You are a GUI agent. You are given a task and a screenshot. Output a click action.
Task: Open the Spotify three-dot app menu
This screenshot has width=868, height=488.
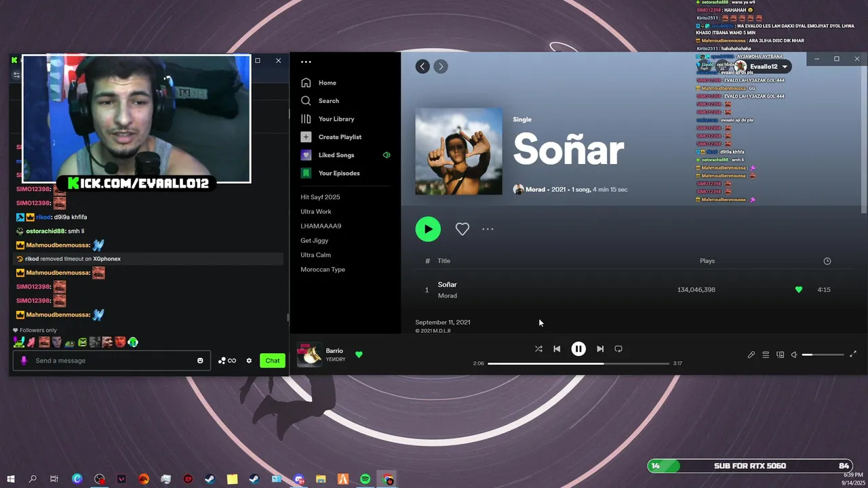[x=306, y=62]
